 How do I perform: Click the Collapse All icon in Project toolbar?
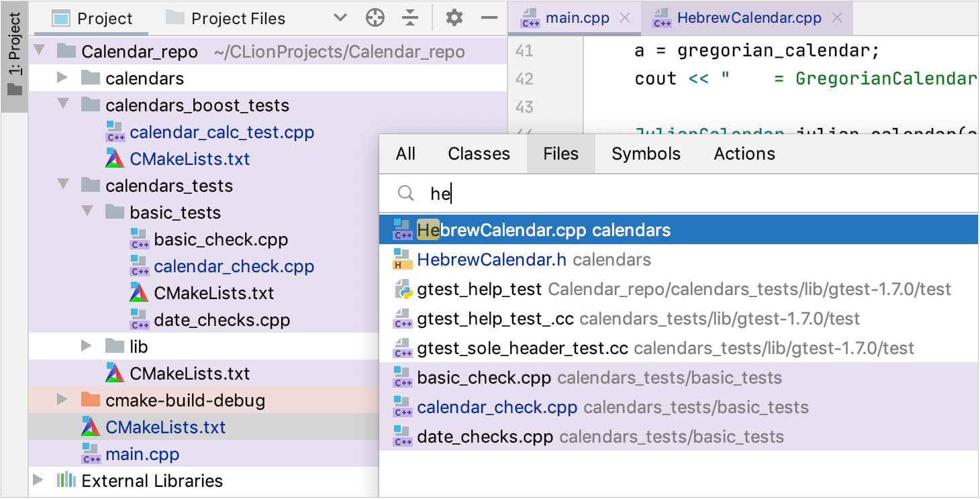[410, 18]
